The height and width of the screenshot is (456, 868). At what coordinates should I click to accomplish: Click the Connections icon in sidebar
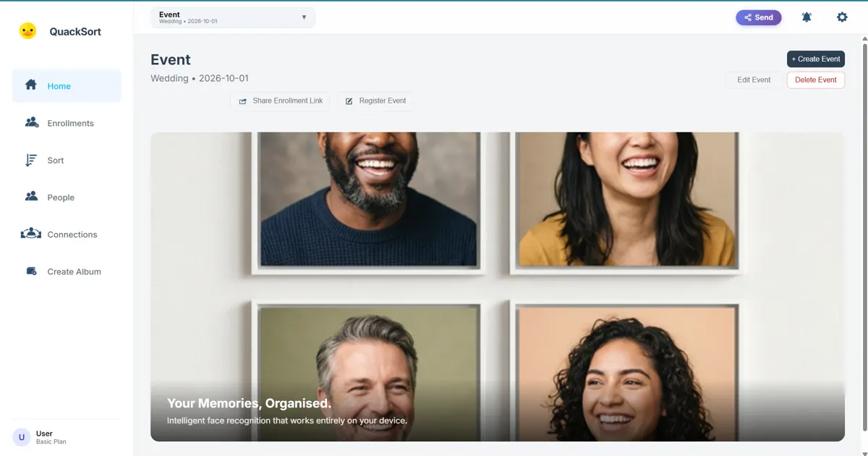(x=31, y=233)
